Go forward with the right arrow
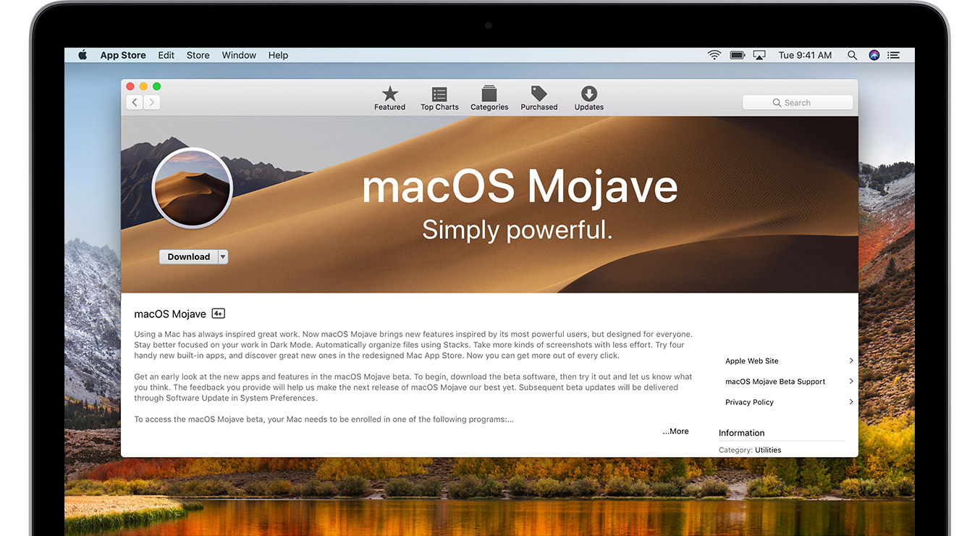This screenshot has width=980, height=536. pyautogui.click(x=151, y=103)
